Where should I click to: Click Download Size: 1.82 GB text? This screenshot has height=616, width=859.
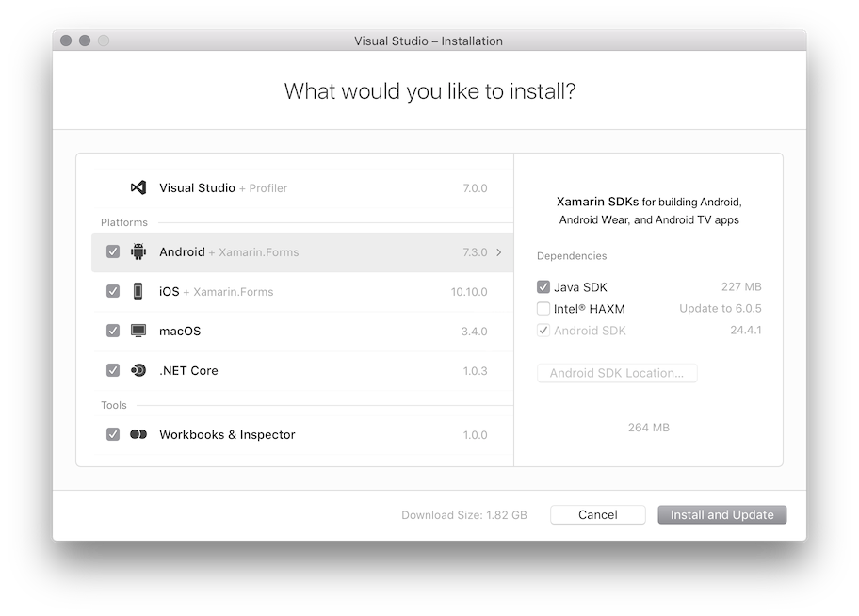(x=464, y=515)
